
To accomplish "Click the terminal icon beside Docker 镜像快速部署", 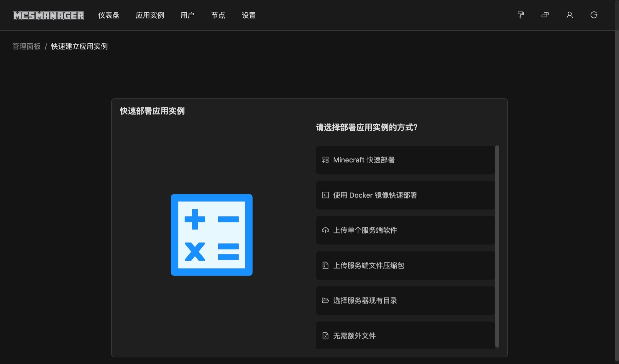I will (x=325, y=195).
